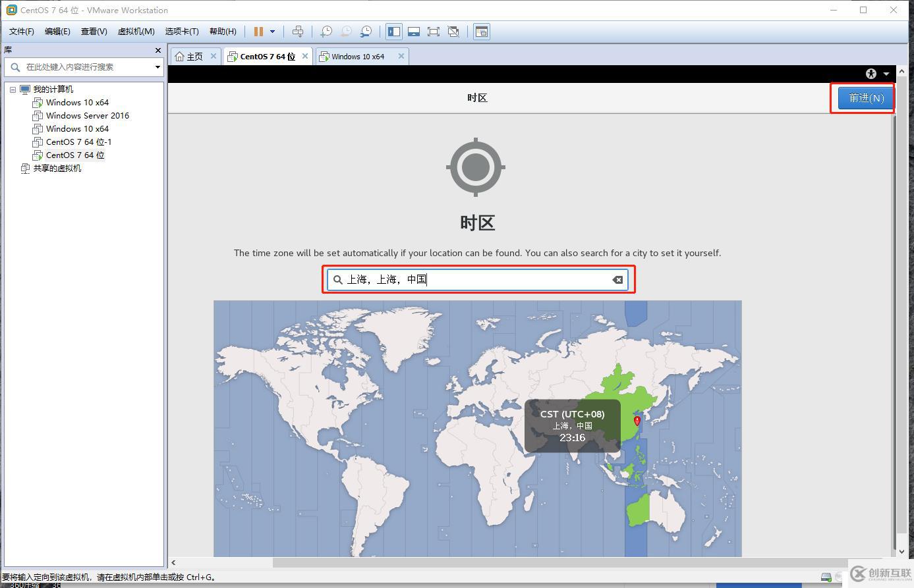
Task: Enter full screen mode via the toolbar icon
Action: 434,32
